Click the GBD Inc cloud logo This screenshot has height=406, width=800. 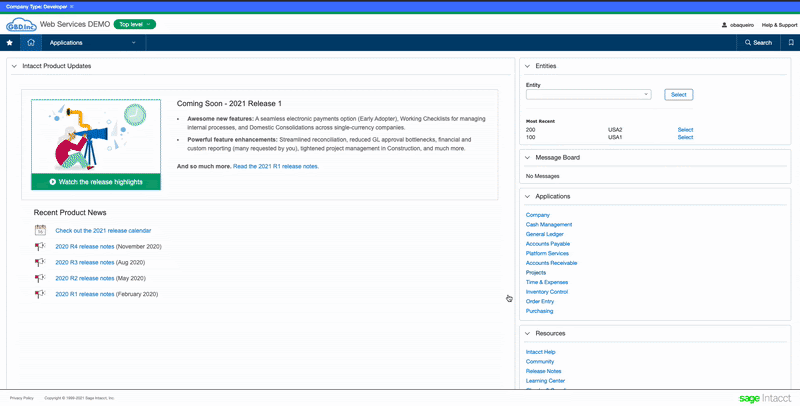tap(21, 25)
